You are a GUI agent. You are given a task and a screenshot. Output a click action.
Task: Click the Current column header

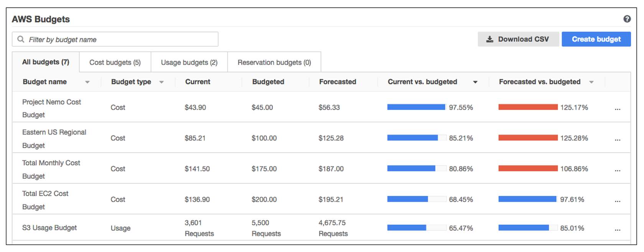198,82
